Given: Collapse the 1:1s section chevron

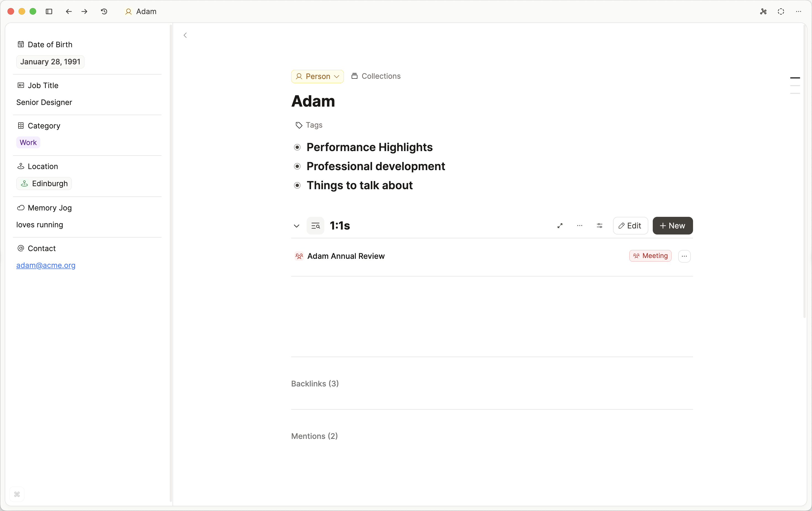Looking at the screenshot, I should coord(296,226).
